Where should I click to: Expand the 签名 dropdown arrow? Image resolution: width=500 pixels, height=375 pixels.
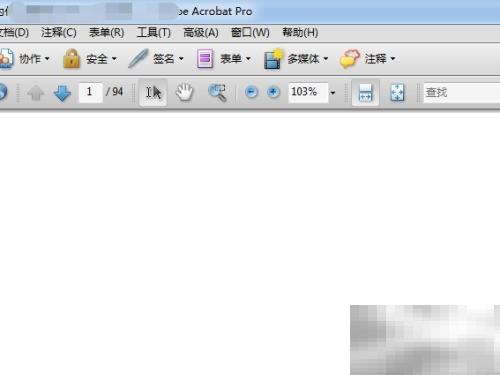[x=181, y=59]
